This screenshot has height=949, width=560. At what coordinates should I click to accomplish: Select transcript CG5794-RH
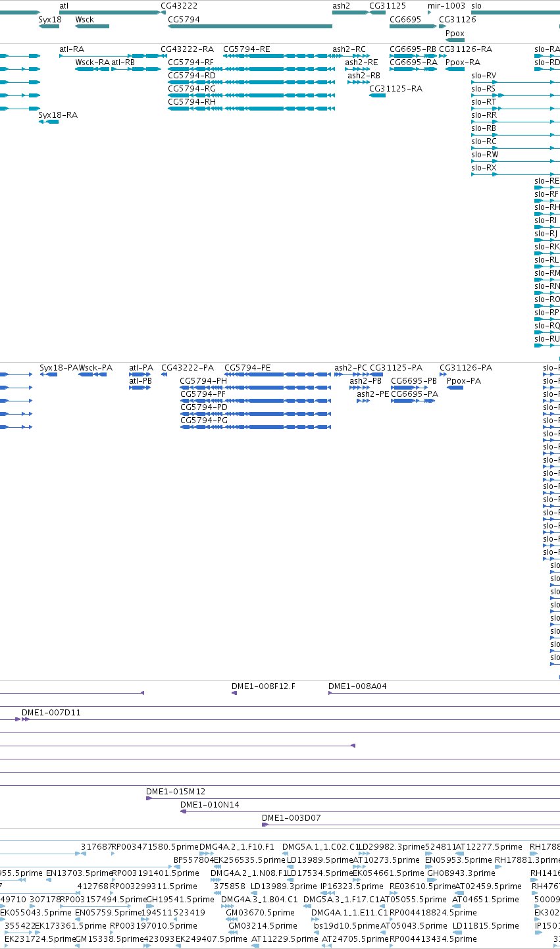[191, 102]
